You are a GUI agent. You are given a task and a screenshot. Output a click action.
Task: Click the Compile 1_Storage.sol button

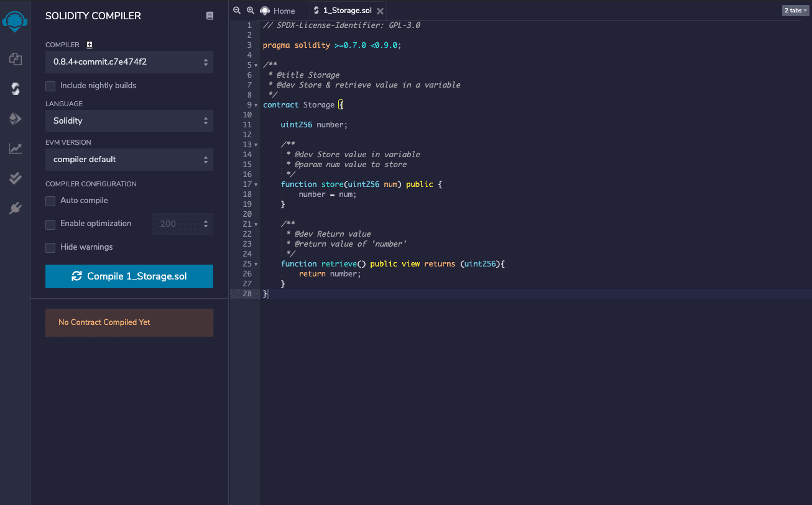click(x=129, y=276)
